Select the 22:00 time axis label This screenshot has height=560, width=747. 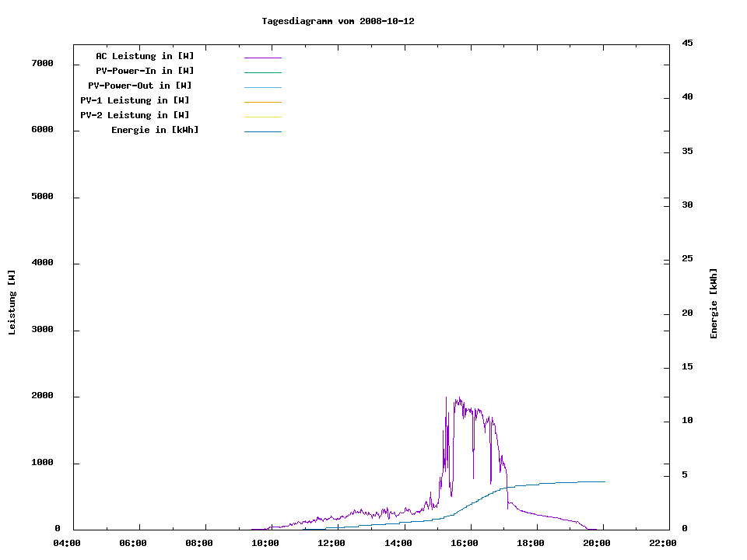(663, 543)
